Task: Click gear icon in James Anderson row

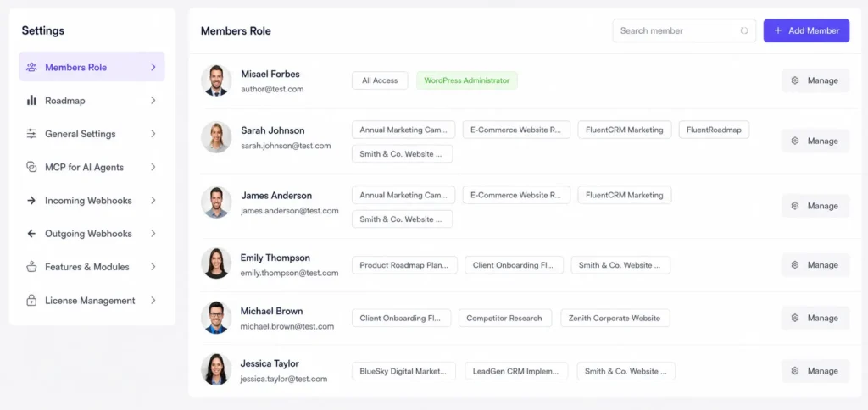Action: click(795, 206)
